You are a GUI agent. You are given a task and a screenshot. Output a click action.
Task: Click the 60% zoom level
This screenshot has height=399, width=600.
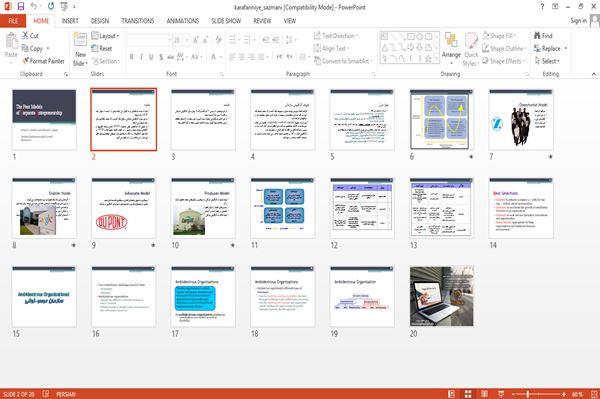click(x=577, y=394)
